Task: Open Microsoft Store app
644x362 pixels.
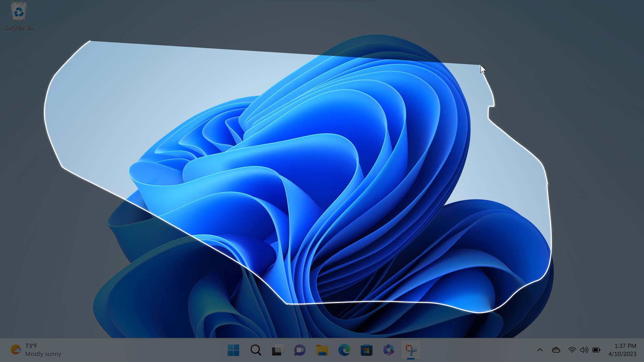Action: pos(366,350)
